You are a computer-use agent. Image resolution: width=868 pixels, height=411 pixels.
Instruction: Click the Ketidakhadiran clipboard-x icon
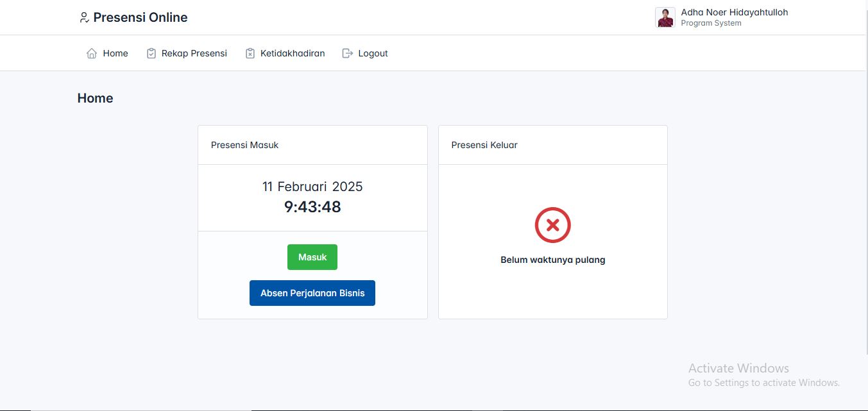coord(250,53)
